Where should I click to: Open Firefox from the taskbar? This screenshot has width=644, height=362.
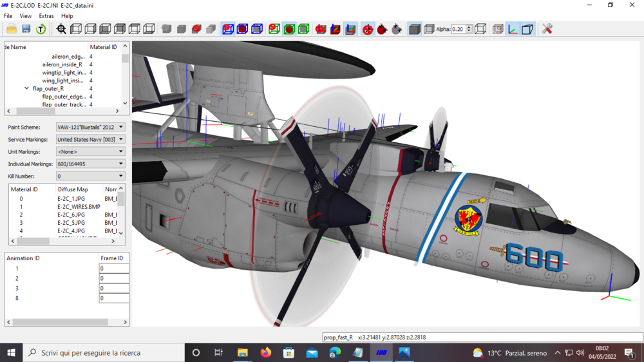pos(266,352)
